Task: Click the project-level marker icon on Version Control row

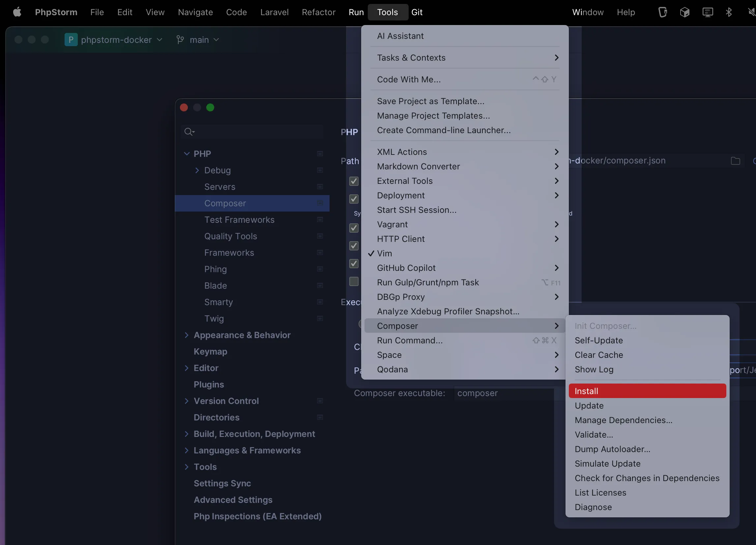Action: (320, 401)
